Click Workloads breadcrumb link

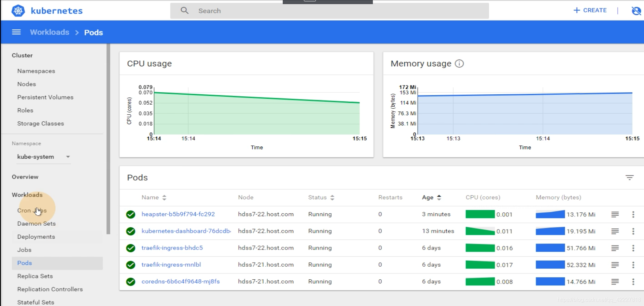coord(50,32)
